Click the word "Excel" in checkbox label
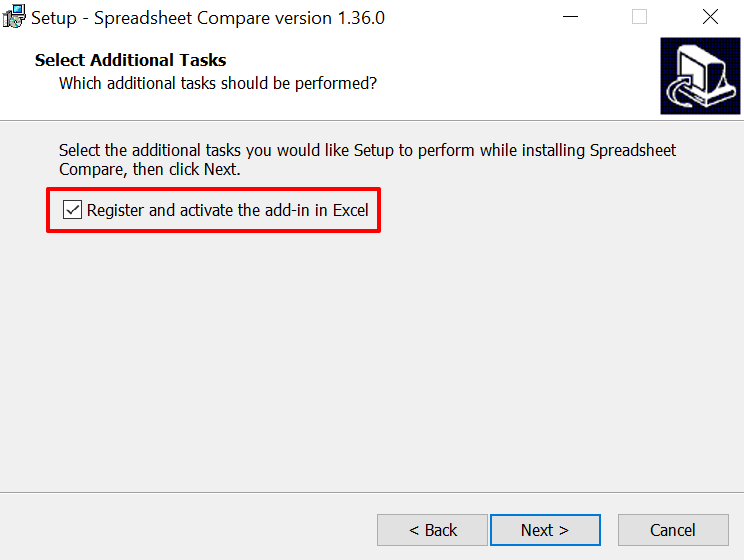The image size is (744, 560). click(350, 210)
